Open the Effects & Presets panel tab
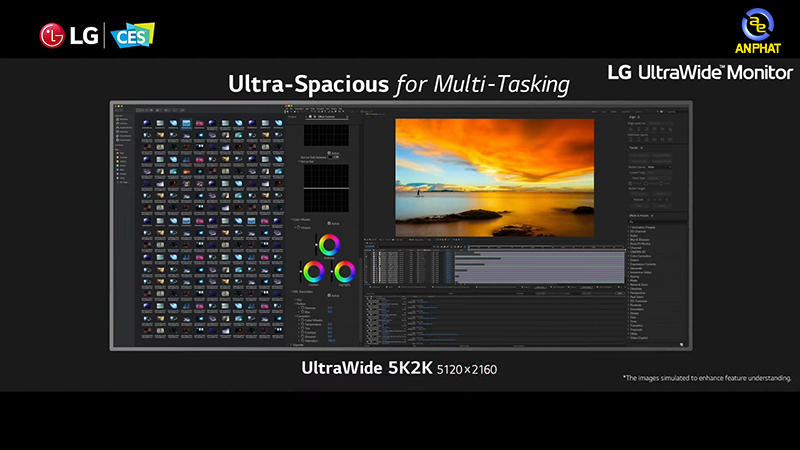This screenshot has height=450, width=800. click(639, 216)
